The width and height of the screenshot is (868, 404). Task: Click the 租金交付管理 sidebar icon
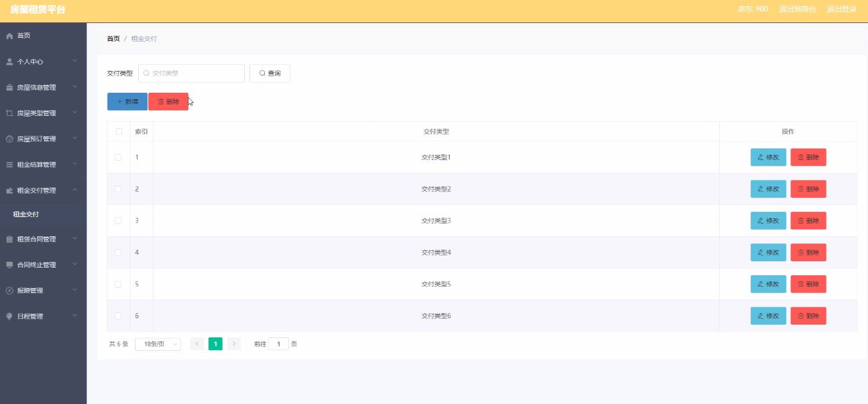tap(9, 190)
